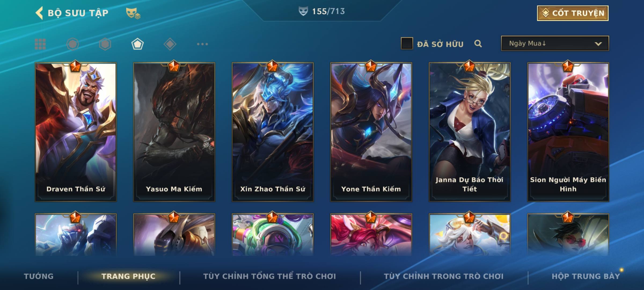Open Janna Dự Báo Thời Tiết skin

click(470, 132)
